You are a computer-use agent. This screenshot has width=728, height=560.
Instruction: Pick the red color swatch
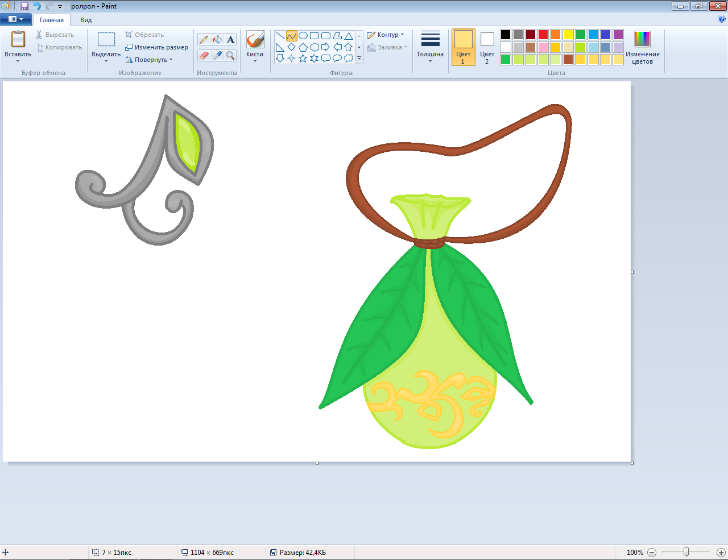[x=543, y=35]
